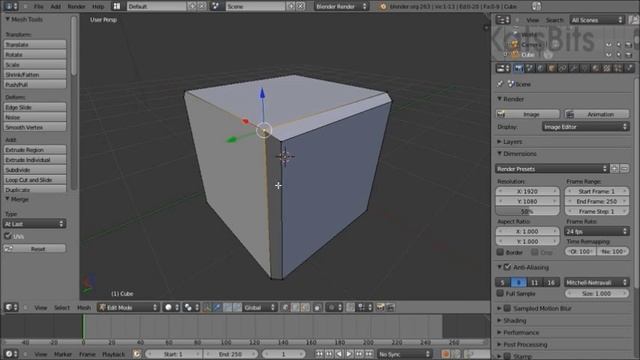
Task: Toggle the Anti-Aliasing checkbox
Action: click(507, 267)
